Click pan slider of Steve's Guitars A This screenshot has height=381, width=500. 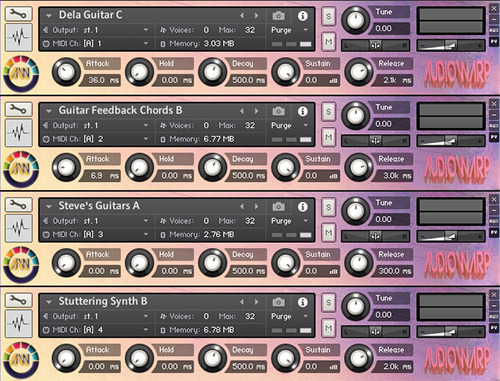click(x=375, y=236)
